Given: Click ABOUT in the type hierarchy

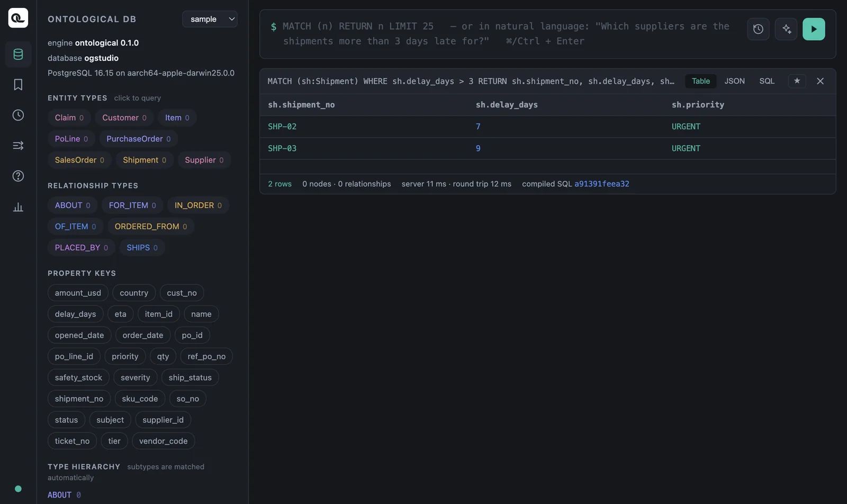Looking at the screenshot, I should click(x=59, y=495).
